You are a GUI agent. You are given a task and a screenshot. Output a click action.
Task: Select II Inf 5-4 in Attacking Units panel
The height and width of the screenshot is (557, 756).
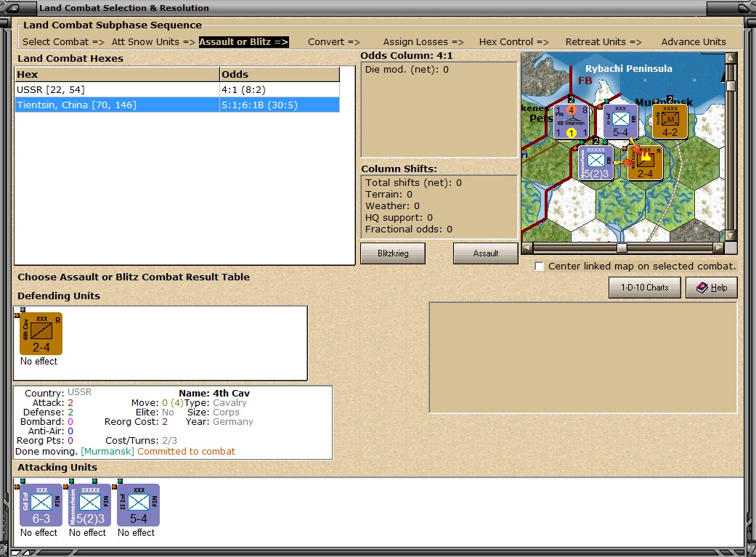139,505
